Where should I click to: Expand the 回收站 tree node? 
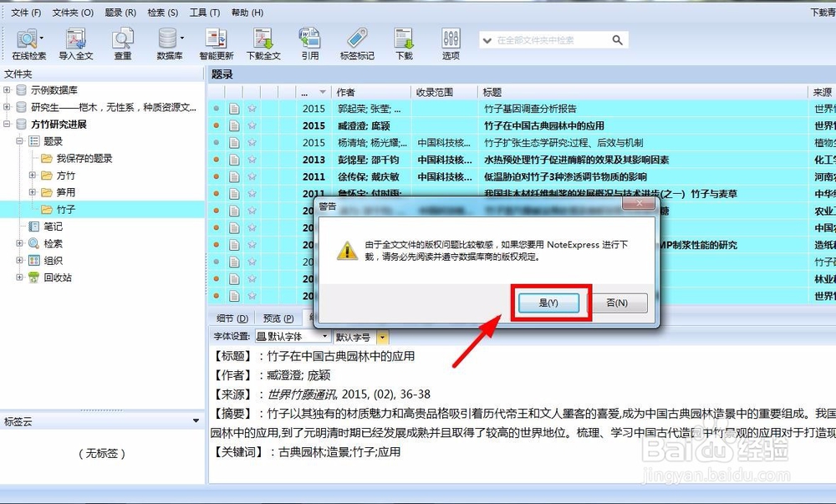pyautogui.click(x=20, y=277)
